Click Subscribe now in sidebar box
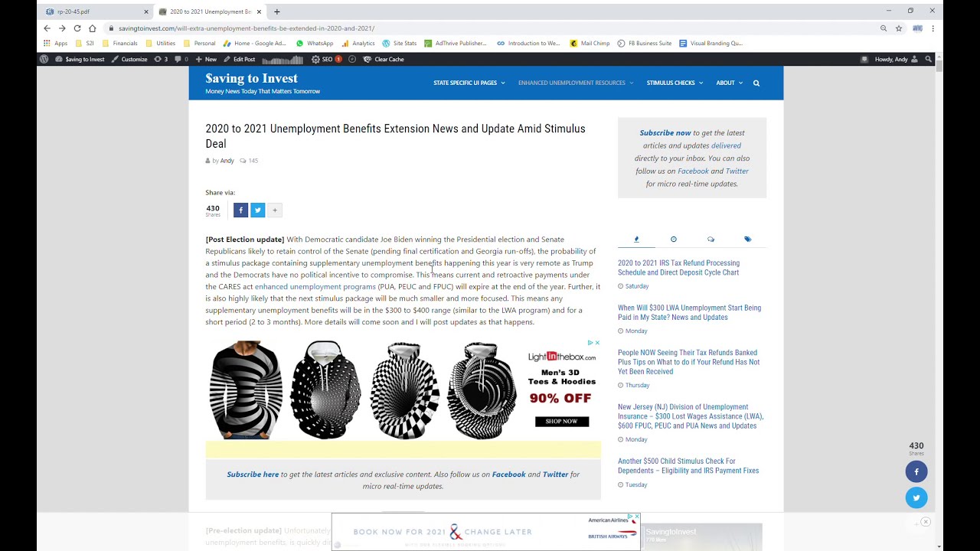Image resolution: width=980 pixels, height=551 pixels. (665, 133)
